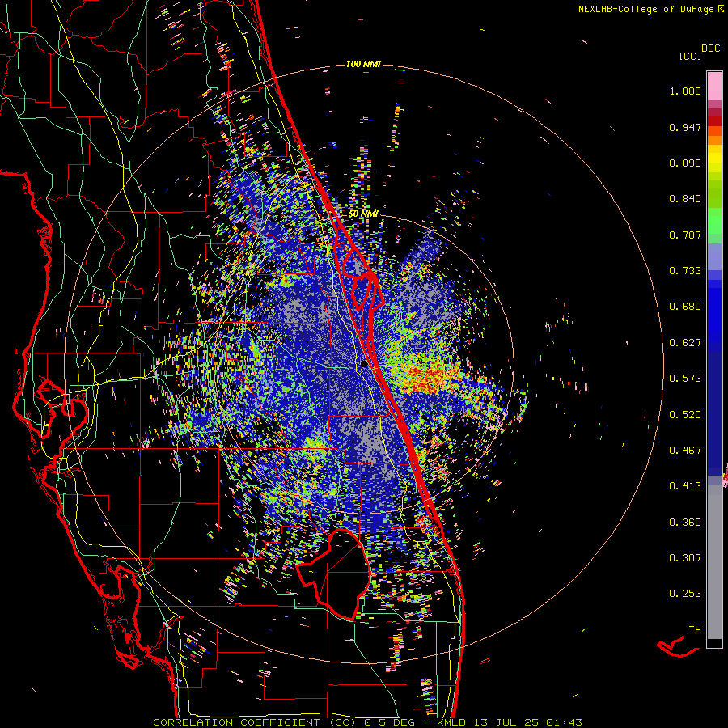Viewport: 728px width, 728px height.
Task: Click the DCC product label above color scale
Action: [x=710, y=49]
